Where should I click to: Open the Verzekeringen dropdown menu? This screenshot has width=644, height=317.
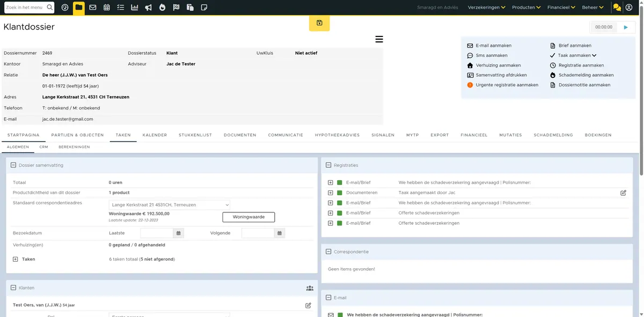pos(487,8)
